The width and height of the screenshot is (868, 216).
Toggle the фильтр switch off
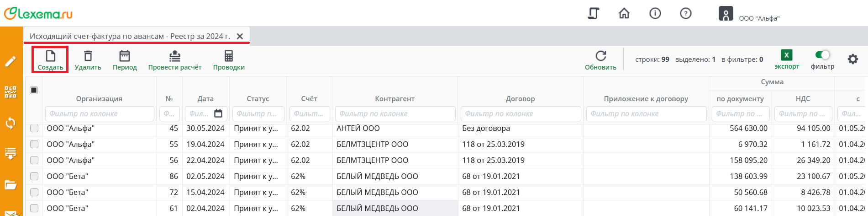point(822,55)
